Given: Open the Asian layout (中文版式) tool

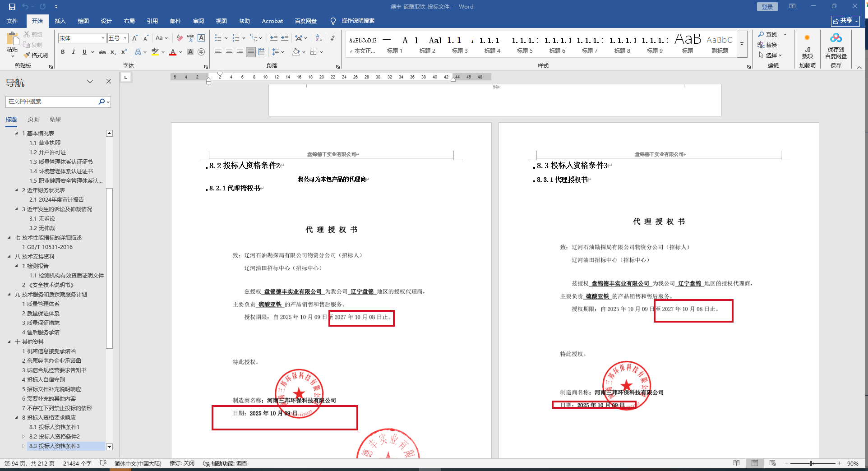Looking at the screenshot, I should (299, 38).
